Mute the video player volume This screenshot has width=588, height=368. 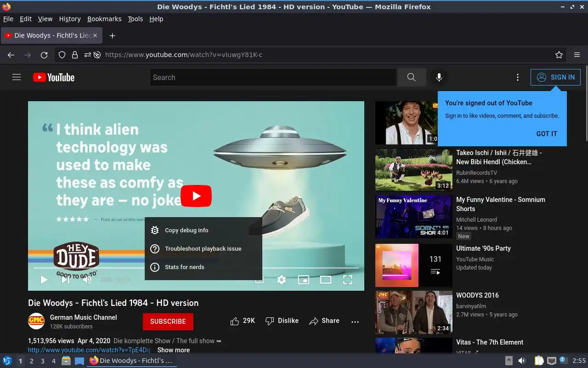coord(87,279)
